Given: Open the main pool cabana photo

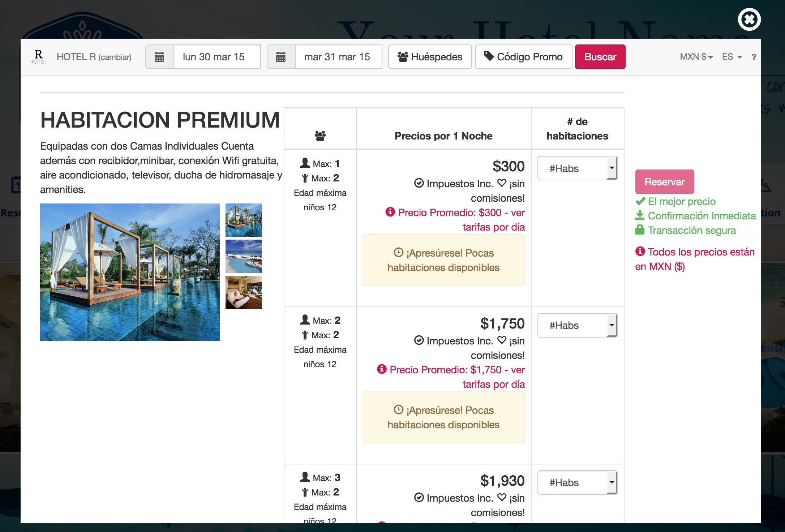Looking at the screenshot, I should coord(130,272).
